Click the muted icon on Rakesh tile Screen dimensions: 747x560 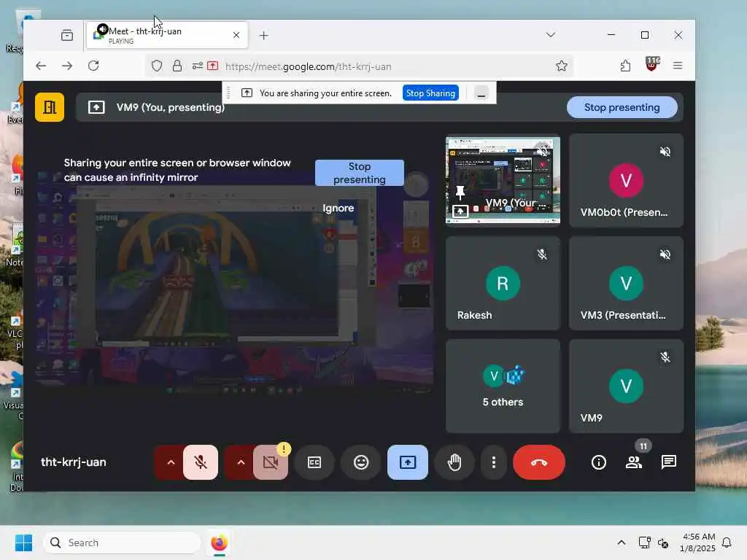(x=542, y=254)
